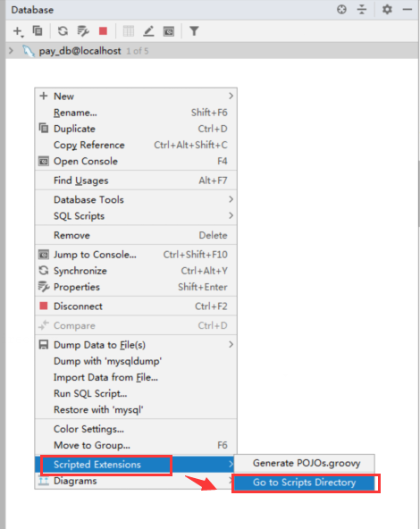Open Data Source Properties toolbar icon
Viewport: 420px width, 529px height.
[x=83, y=31]
